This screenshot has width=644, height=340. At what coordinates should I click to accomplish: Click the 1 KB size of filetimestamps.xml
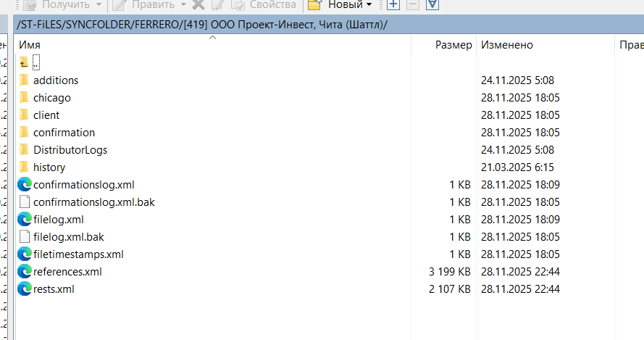(460, 254)
